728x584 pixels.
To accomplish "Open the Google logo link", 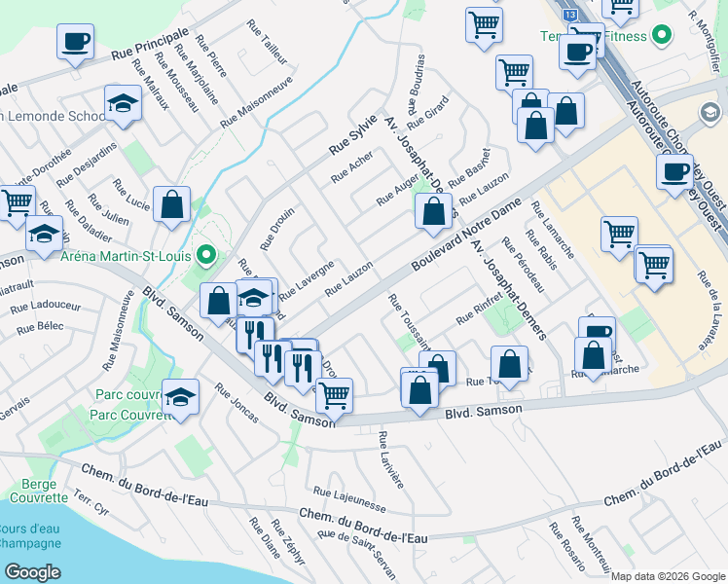I will 32,572.
